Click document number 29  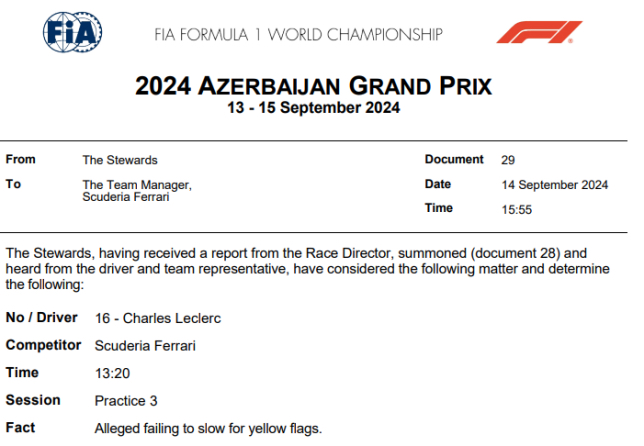click(x=508, y=160)
